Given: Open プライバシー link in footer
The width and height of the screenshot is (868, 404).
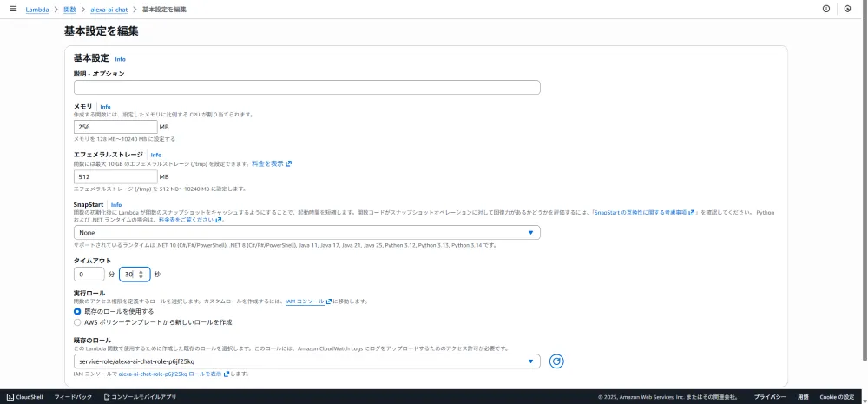Looking at the screenshot, I should coord(770,397).
